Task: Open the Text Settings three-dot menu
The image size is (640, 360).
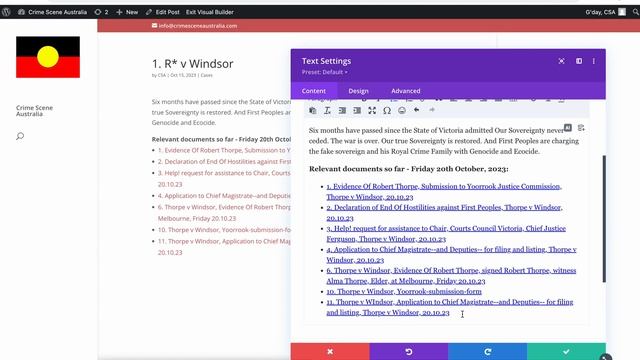Action: click(593, 61)
